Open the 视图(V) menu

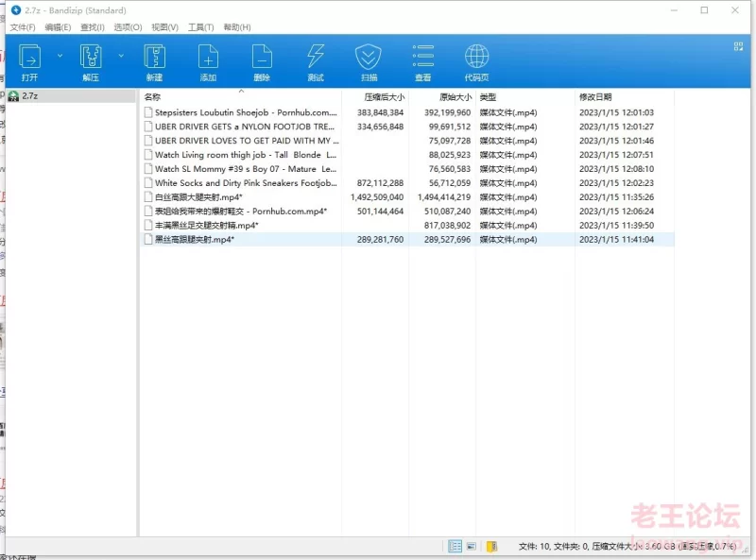tap(164, 27)
